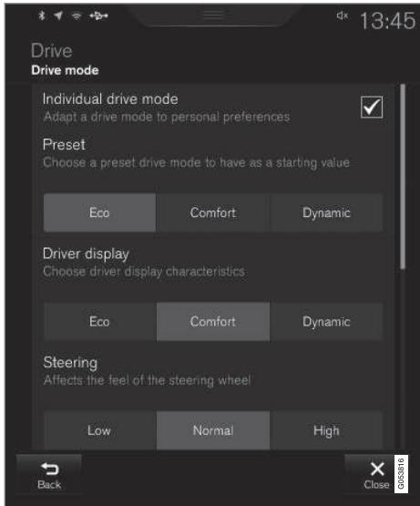Select Dynamic under Preset
Image resolution: width=420 pixels, height=506 pixels.
[x=326, y=212]
